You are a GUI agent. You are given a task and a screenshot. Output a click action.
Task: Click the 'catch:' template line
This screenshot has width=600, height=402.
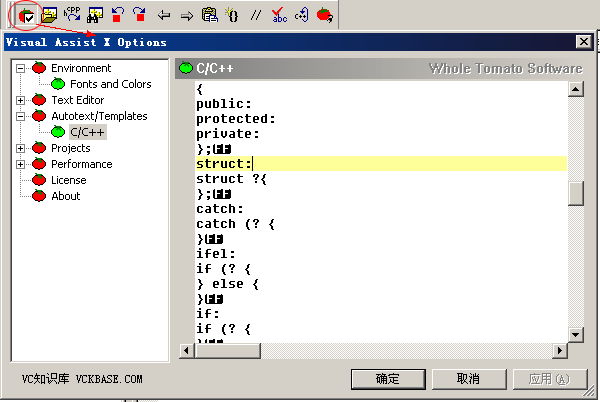220,209
